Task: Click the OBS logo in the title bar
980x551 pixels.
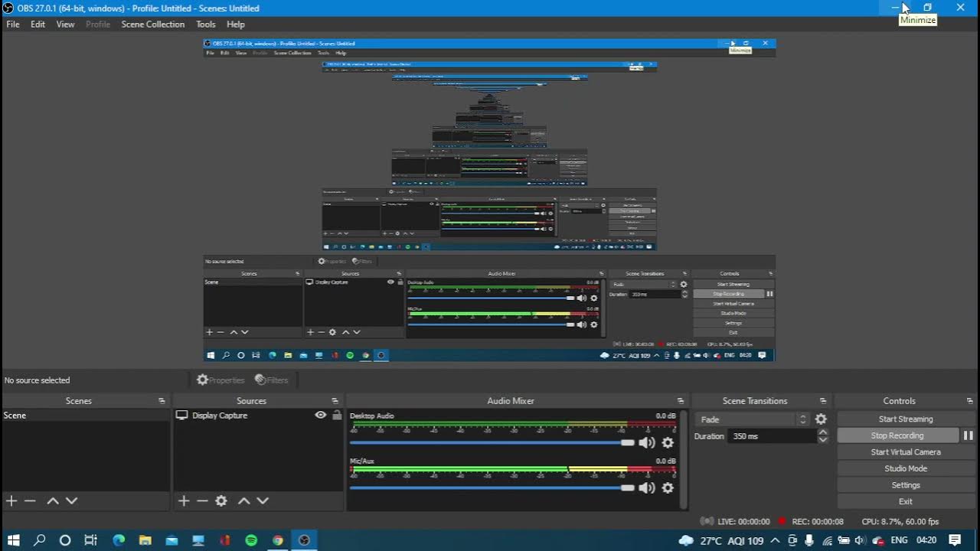Action: [8, 8]
